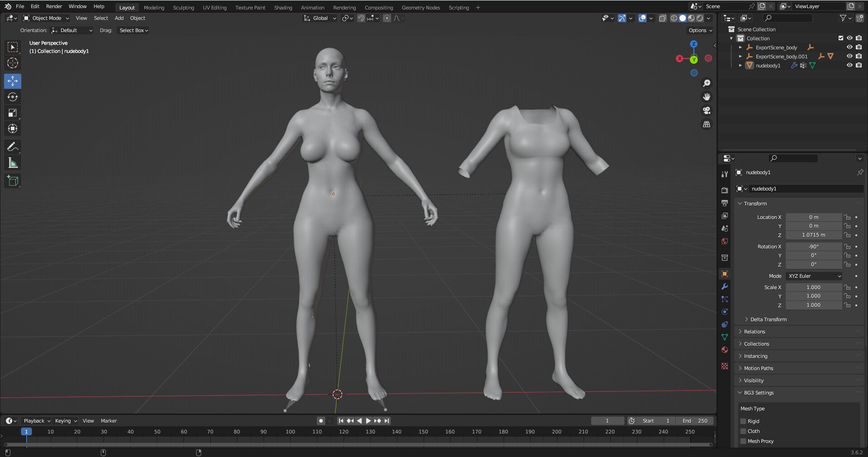The image size is (868, 457).
Task: Click the Location Z value field
Action: (x=813, y=235)
